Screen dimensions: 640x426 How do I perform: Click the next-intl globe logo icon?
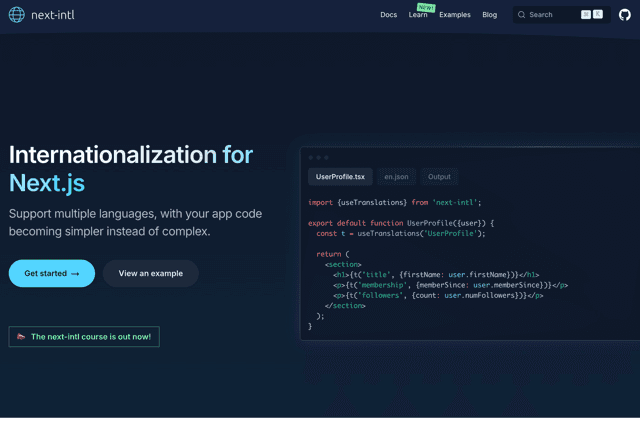click(x=17, y=15)
